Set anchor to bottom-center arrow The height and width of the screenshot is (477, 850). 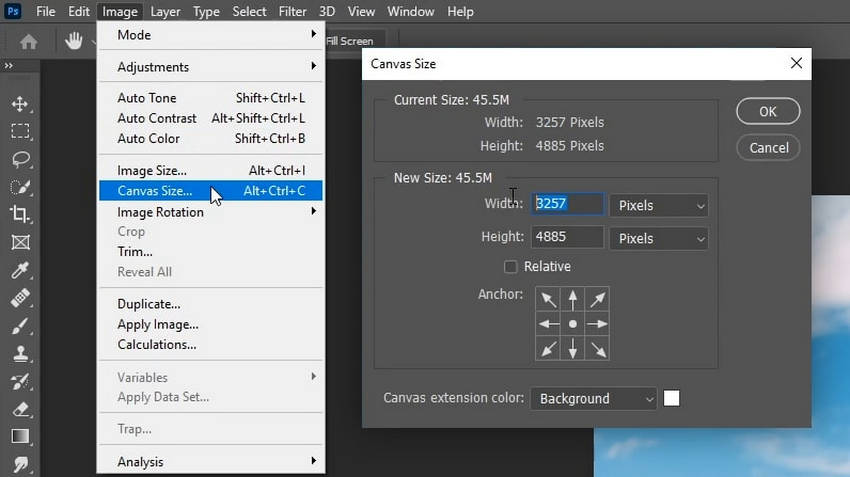tap(572, 349)
